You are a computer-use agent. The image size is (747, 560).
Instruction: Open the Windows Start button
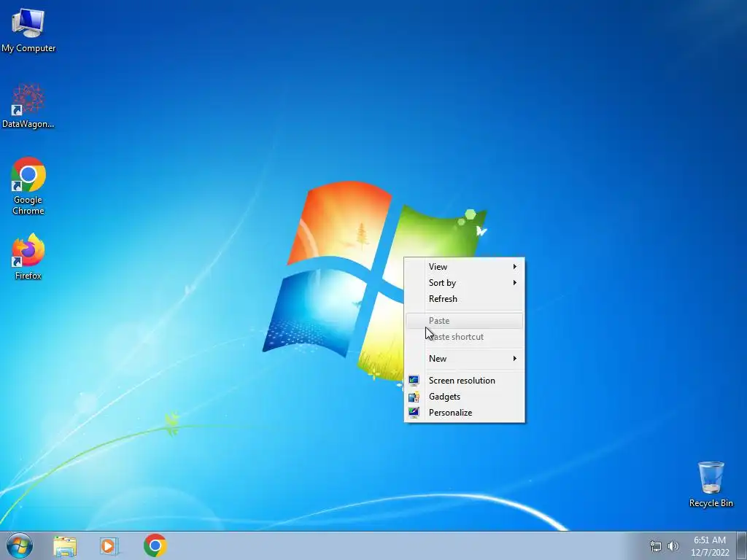[x=20, y=545]
